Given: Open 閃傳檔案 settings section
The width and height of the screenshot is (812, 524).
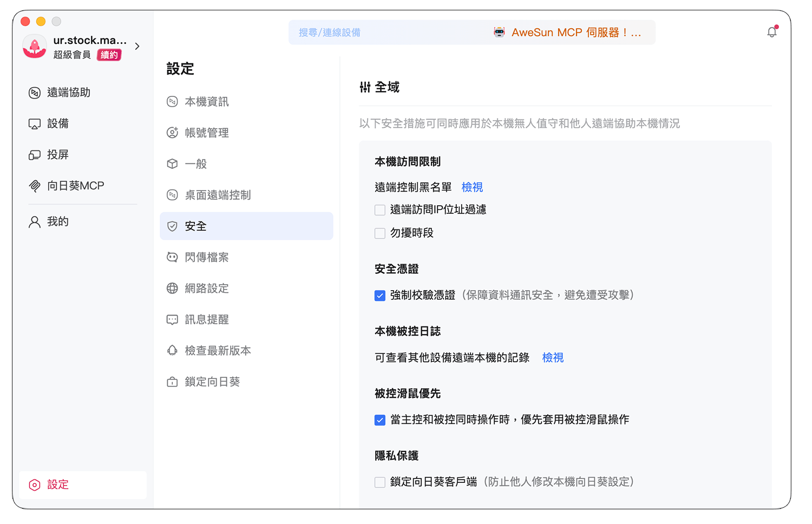Looking at the screenshot, I should [246, 257].
